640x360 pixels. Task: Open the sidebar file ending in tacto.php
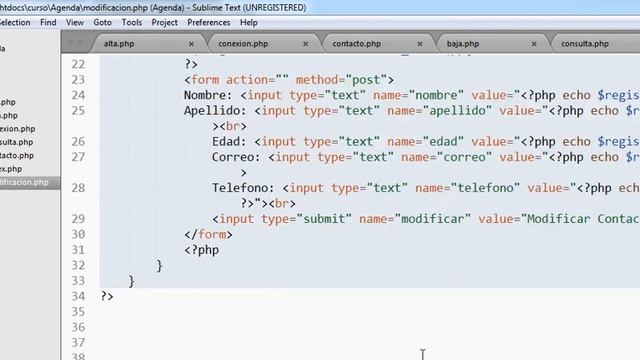pos(17,156)
